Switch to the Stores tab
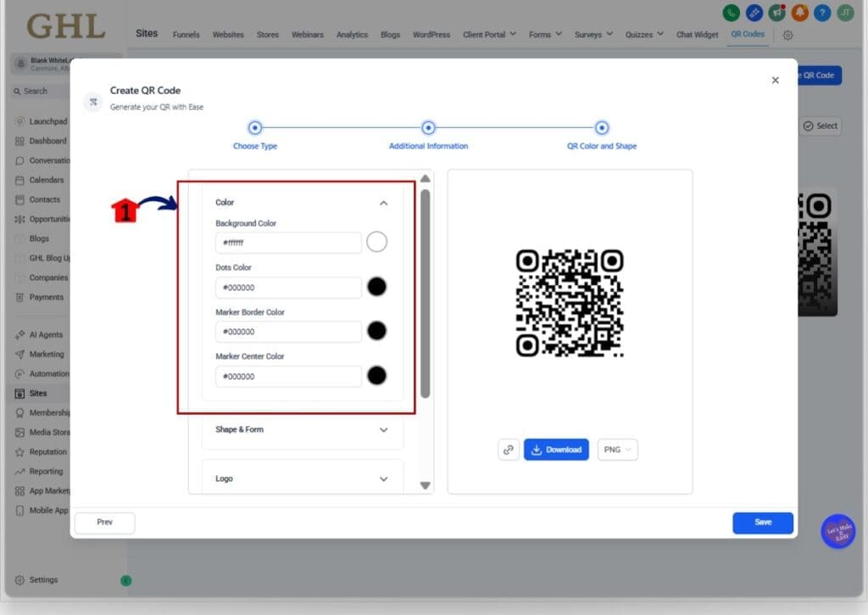The height and width of the screenshot is (615, 868). click(x=268, y=34)
